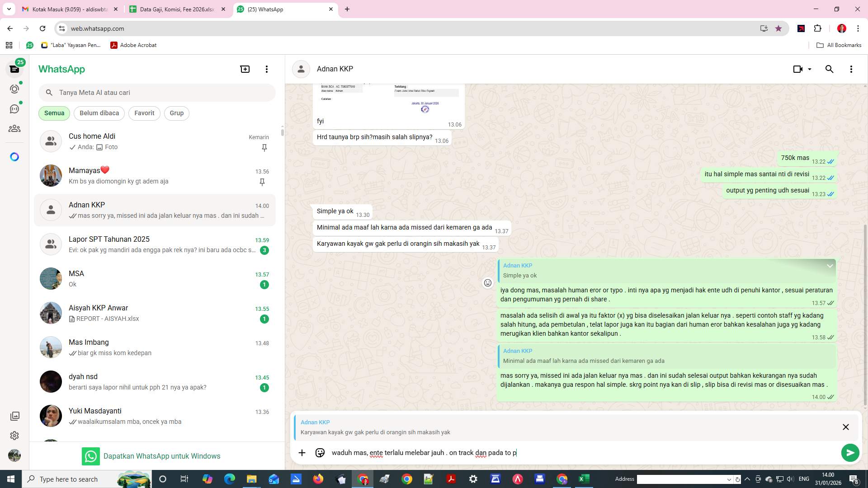Filter chats by "Grup"

[x=176, y=113]
